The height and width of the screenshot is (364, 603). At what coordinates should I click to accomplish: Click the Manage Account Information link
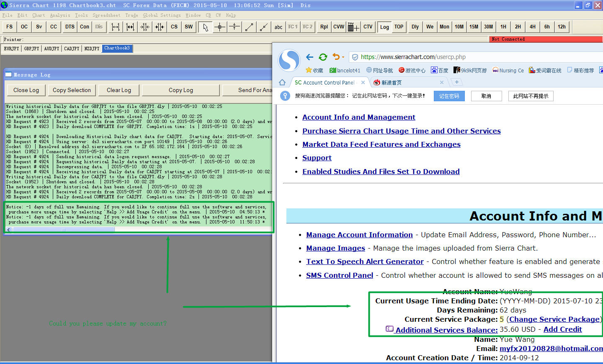[359, 235]
